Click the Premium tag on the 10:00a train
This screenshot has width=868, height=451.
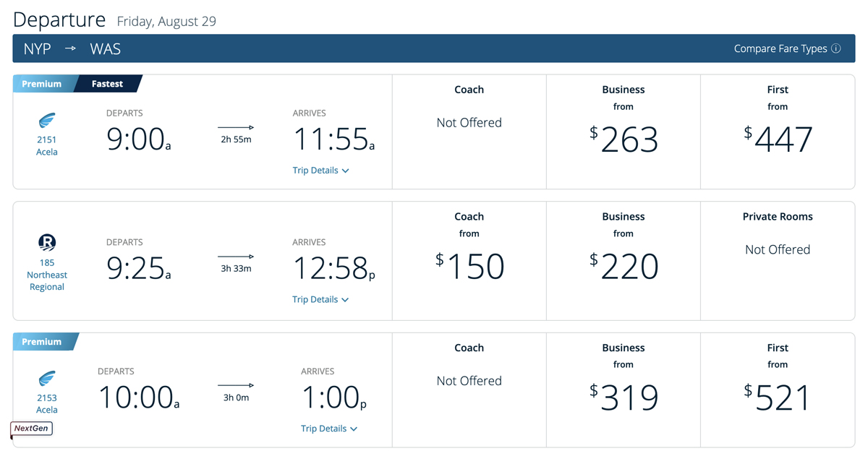(x=42, y=342)
